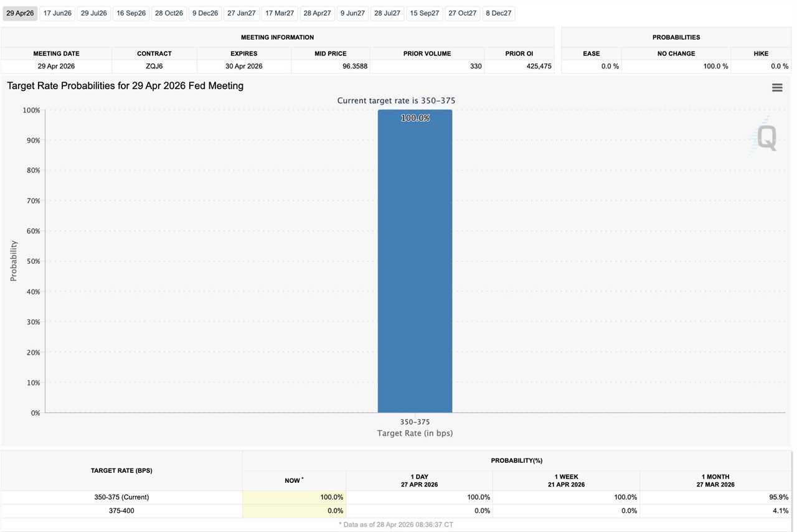Click the 100.0% probability bar
The width and height of the screenshot is (797, 532).
pos(415,261)
